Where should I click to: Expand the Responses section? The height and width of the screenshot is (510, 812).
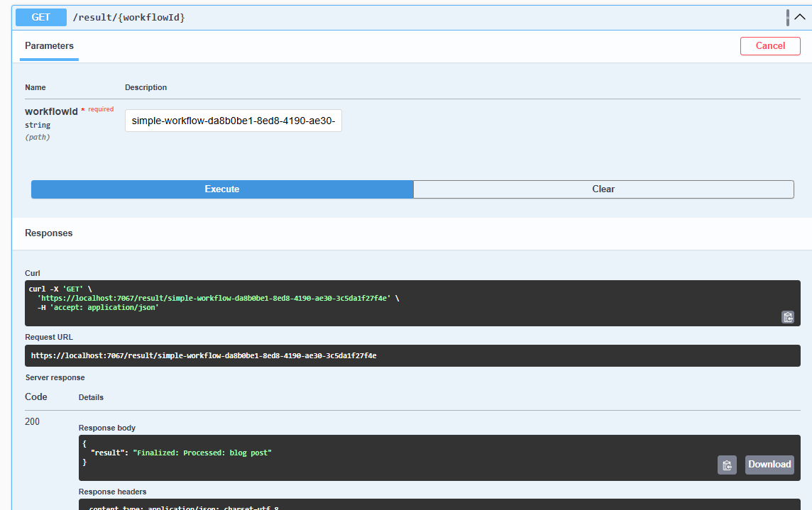coord(50,233)
